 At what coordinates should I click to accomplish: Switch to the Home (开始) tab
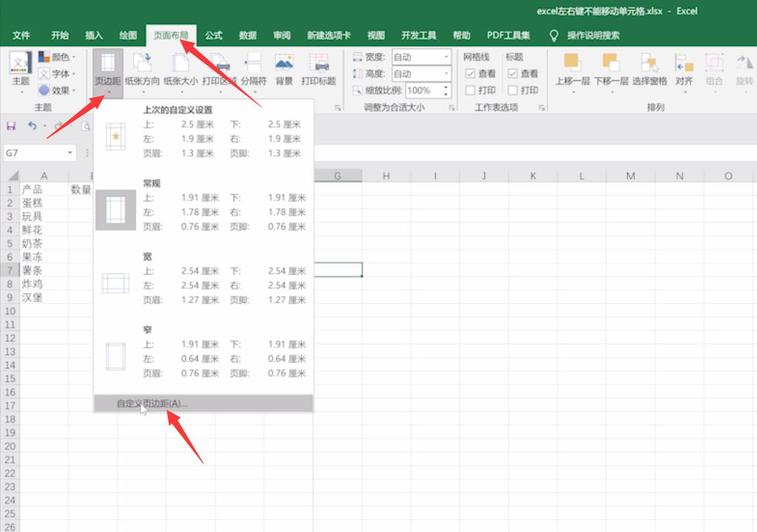point(60,35)
